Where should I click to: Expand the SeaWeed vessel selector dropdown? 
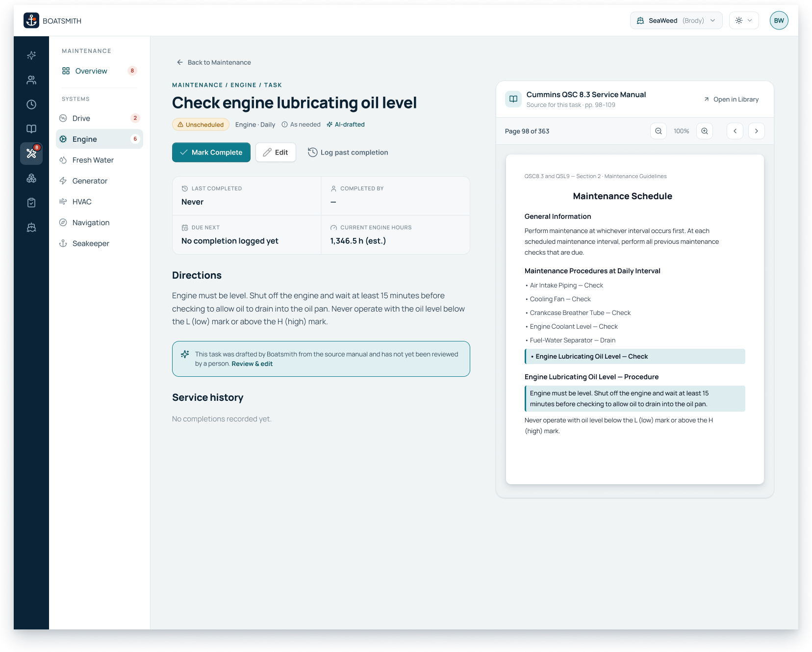(676, 21)
